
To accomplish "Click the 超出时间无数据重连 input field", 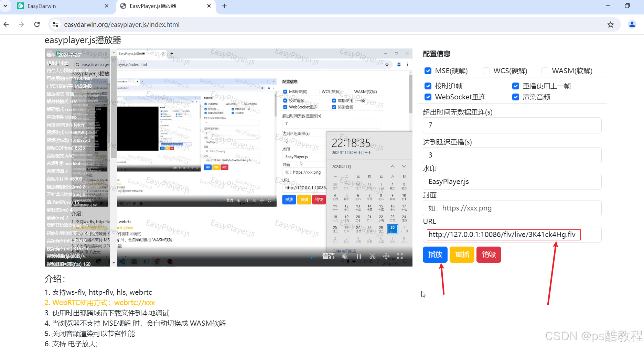I will coord(512,125).
